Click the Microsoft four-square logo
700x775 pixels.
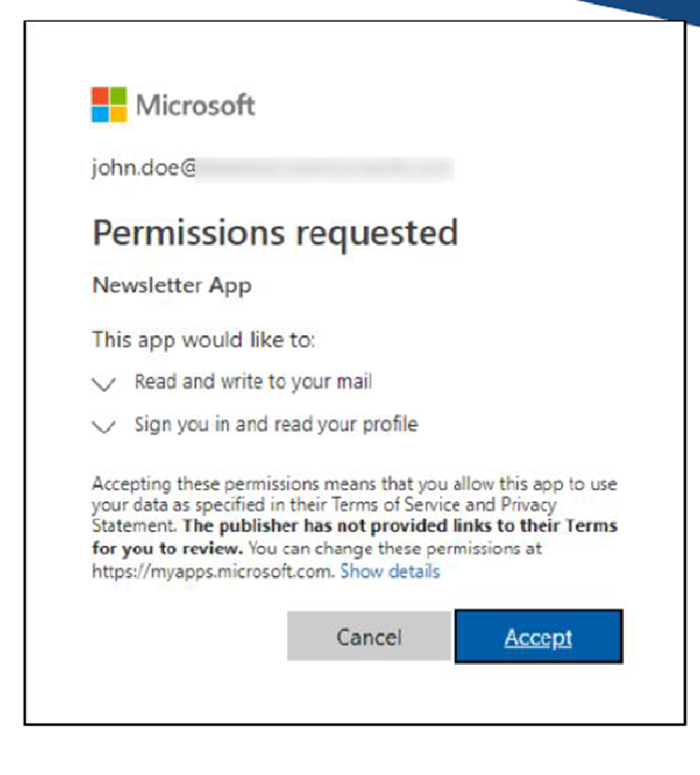[x=109, y=104]
